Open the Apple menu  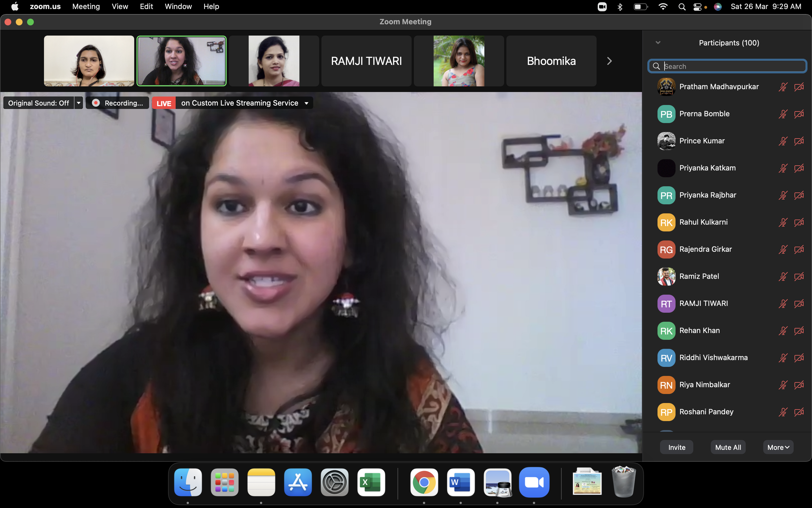pos(15,7)
